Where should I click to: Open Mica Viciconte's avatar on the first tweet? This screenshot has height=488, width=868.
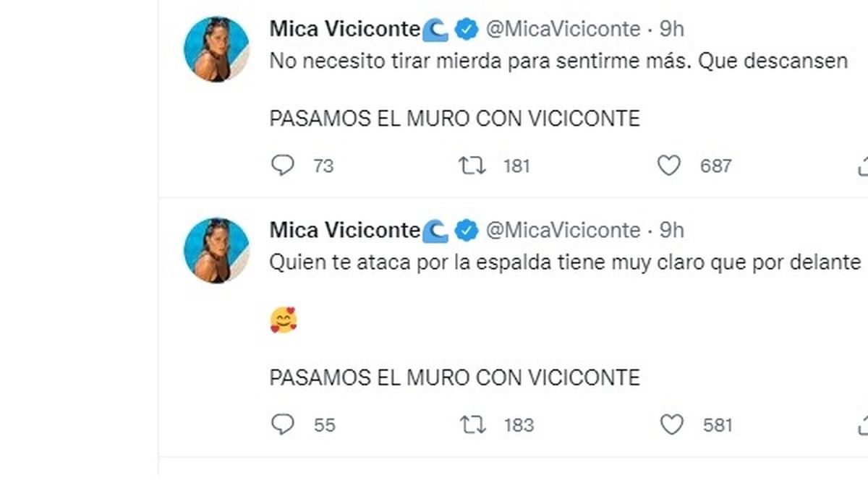[x=216, y=49]
